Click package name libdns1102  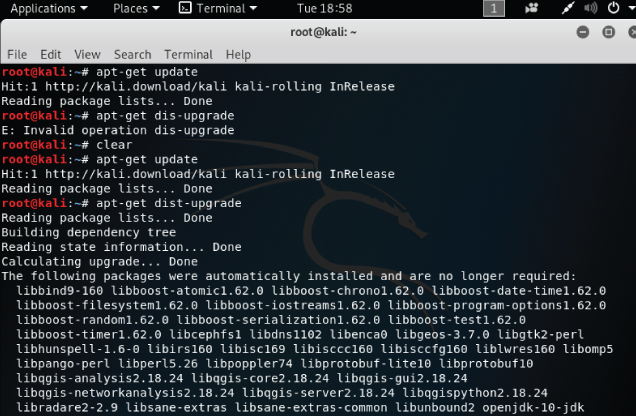click(x=286, y=335)
